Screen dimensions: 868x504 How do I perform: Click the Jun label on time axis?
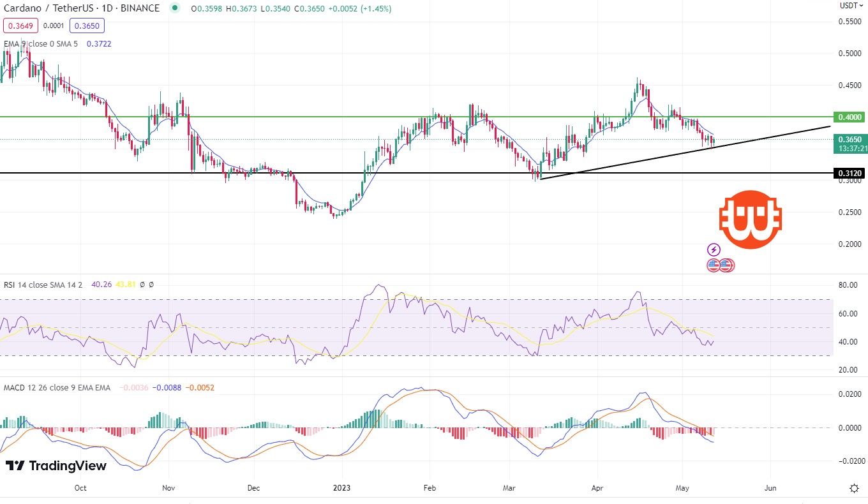pos(770,488)
